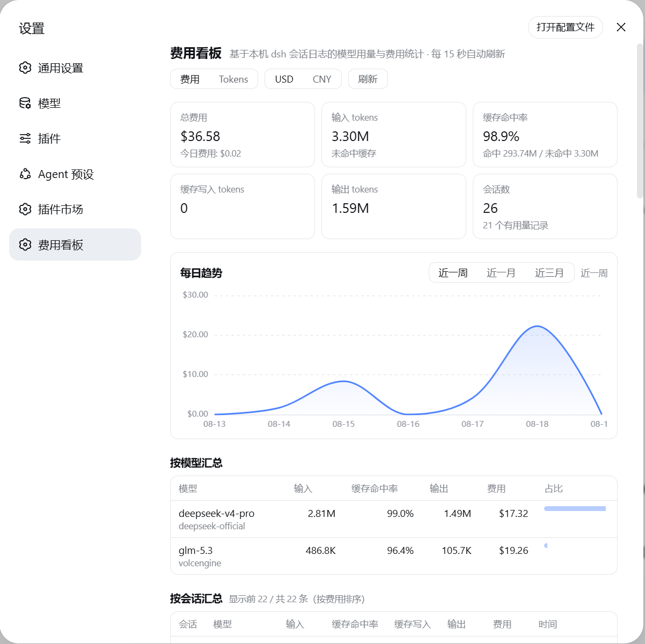Screen dimensions: 645x644
Task: Switch view to 费用
Action: 190,79
